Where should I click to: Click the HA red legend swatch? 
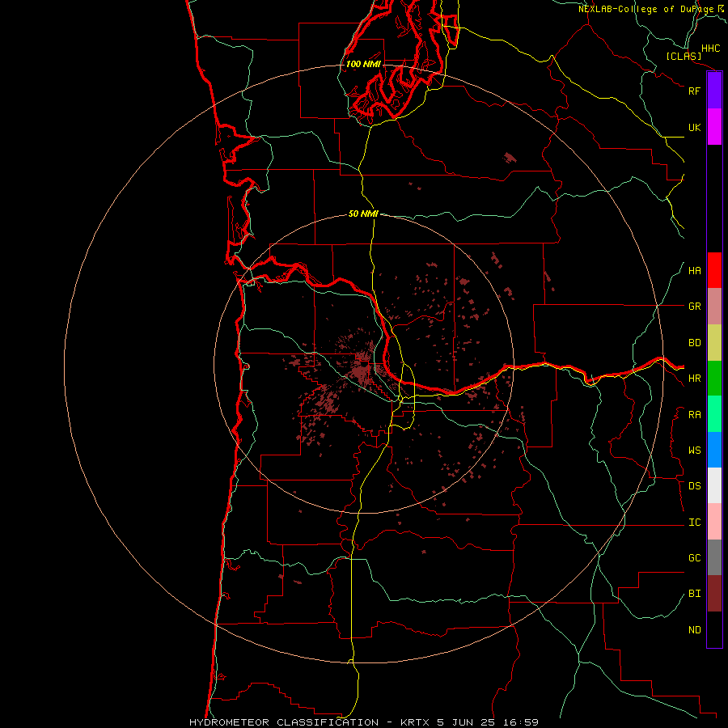click(714, 270)
